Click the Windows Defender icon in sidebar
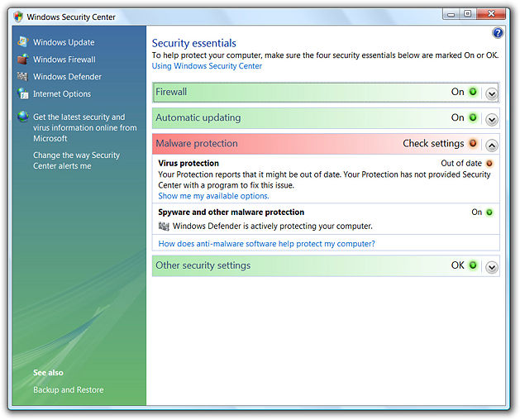Screen dimensions: 520x420 click(23, 77)
